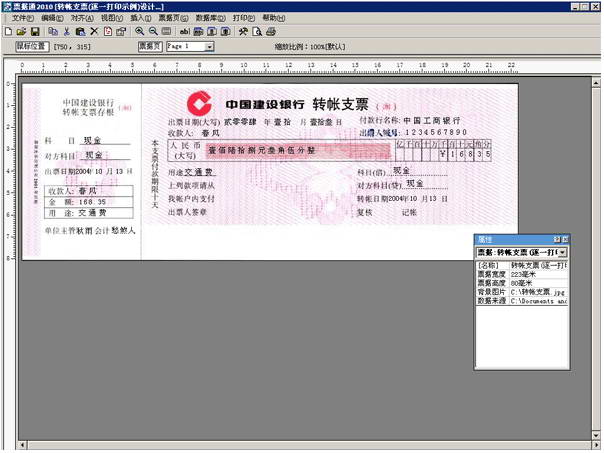Select the 现金 field beside 科目(借)
Viewport: 604px width, 453px height.
click(401, 170)
